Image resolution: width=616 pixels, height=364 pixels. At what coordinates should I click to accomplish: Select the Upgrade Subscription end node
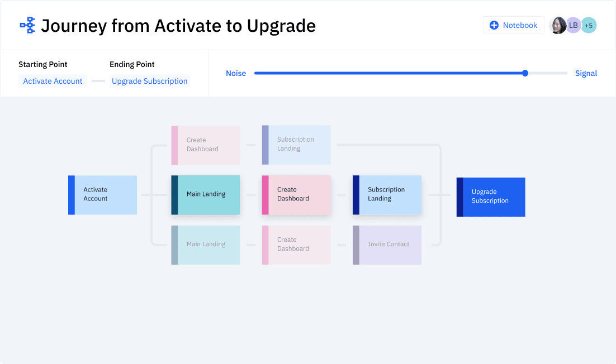[491, 197]
